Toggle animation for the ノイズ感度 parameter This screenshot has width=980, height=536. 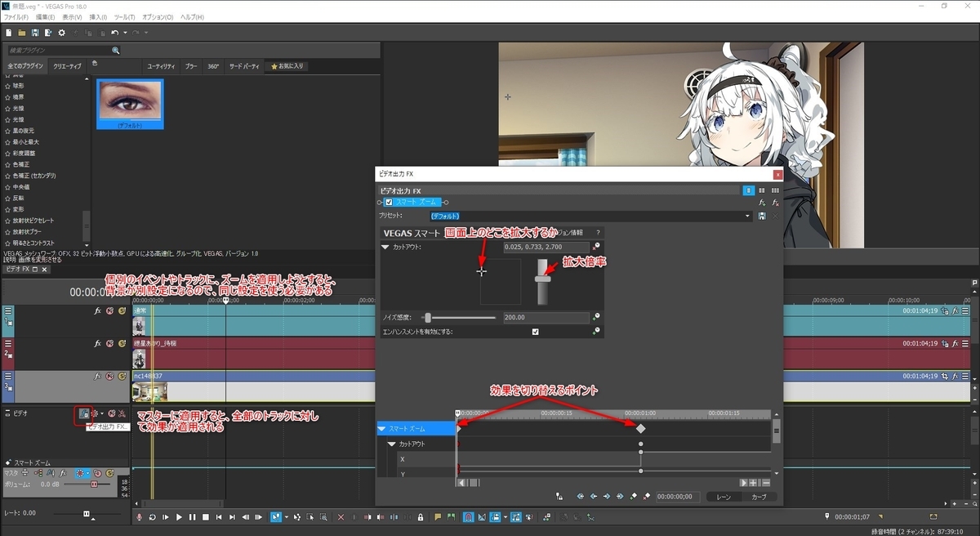(x=596, y=317)
